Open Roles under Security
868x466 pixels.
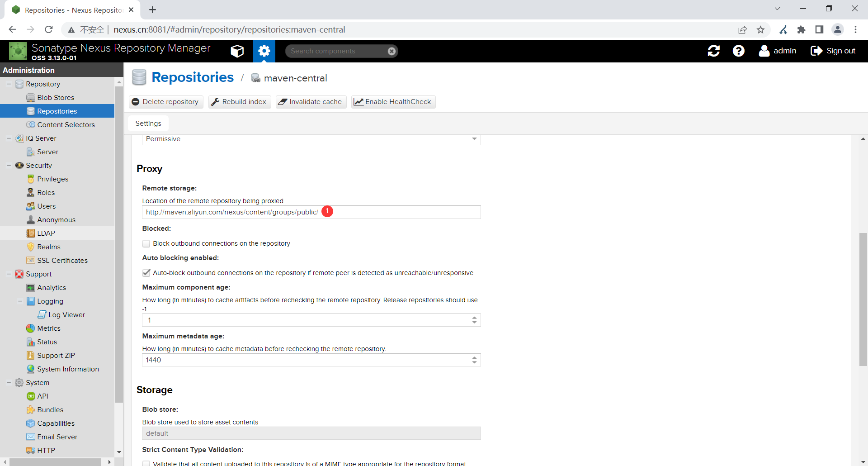pyautogui.click(x=46, y=193)
